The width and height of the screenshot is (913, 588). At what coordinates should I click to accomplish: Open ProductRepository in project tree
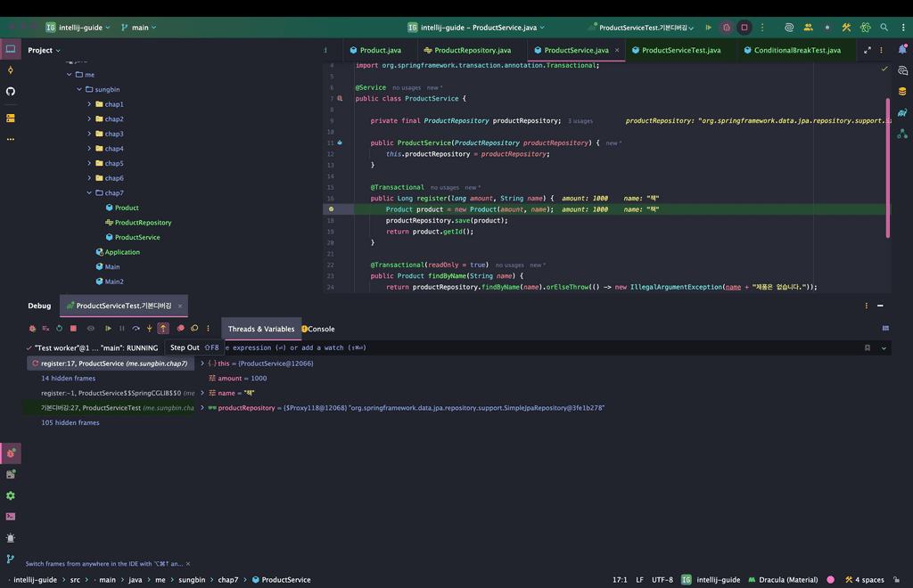(x=143, y=223)
